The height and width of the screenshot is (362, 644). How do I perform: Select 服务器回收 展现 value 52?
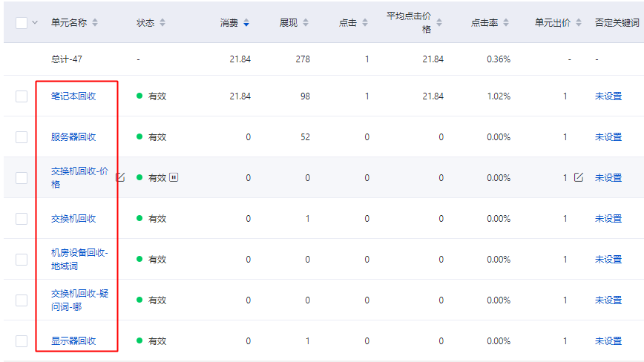coord(305,137)
